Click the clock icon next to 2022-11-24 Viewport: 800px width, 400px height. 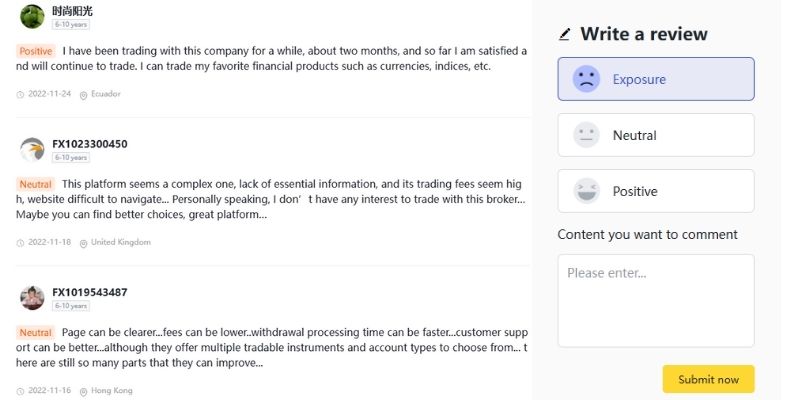[20, 94]
